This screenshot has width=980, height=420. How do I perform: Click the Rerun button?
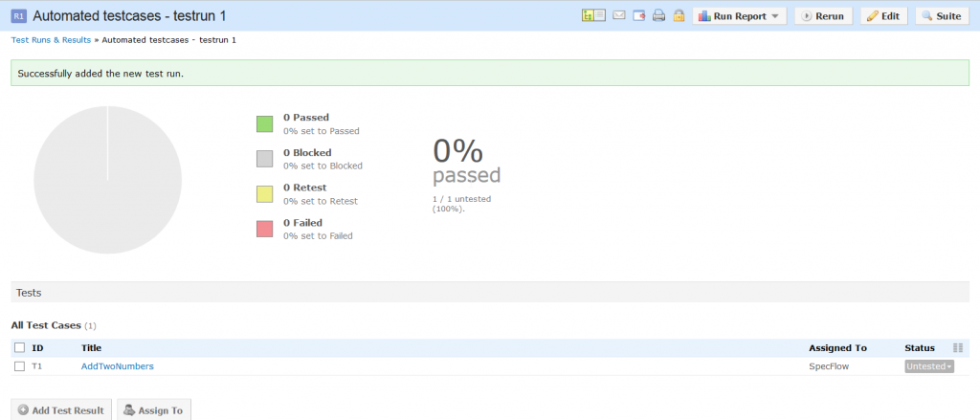click(x=822, y=16)
